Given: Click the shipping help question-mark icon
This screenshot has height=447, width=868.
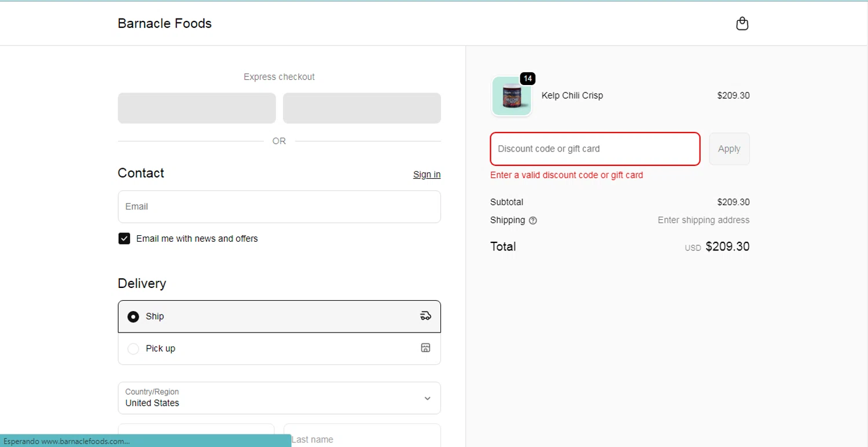Looking at the screenshot, I should 533,220.
